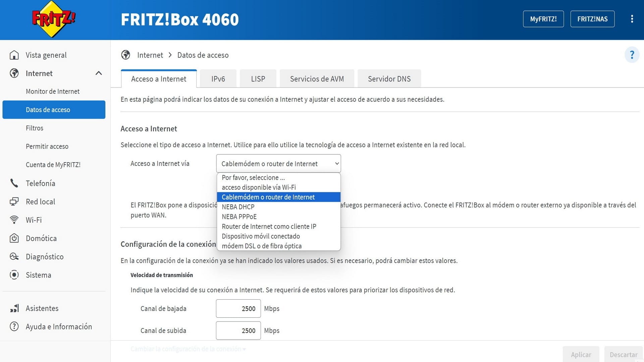644x362 pixels.
Task: Click the FRITZ! logo
Action: tap(53, 19)
